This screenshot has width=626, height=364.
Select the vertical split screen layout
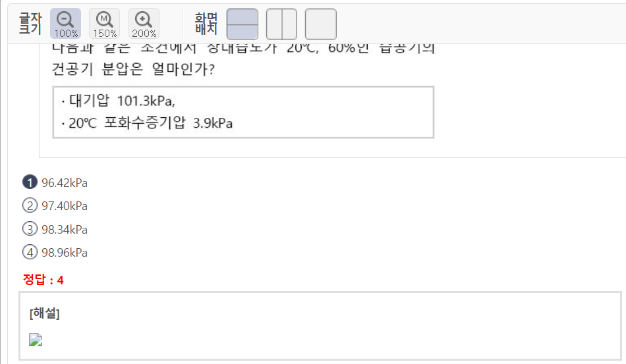(281, 24)
